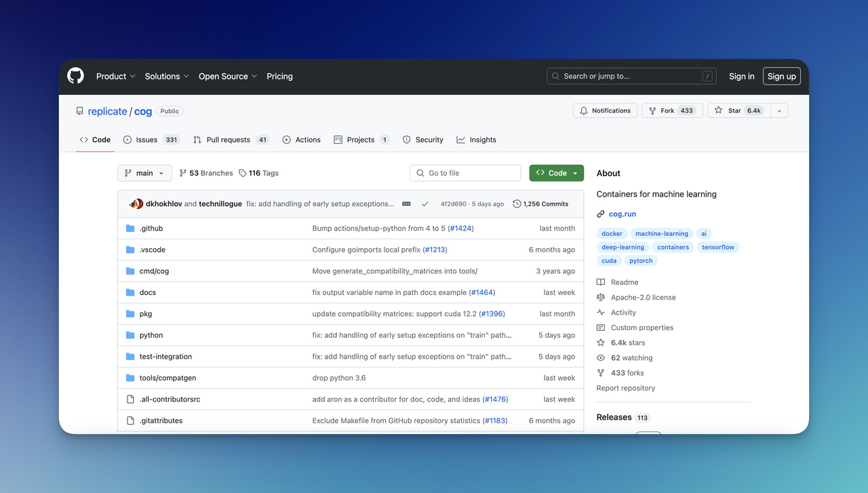This screenshot has height=493, width=868.
Task: Expand the Star button caret menu
Action: click(x=778, y=110)
